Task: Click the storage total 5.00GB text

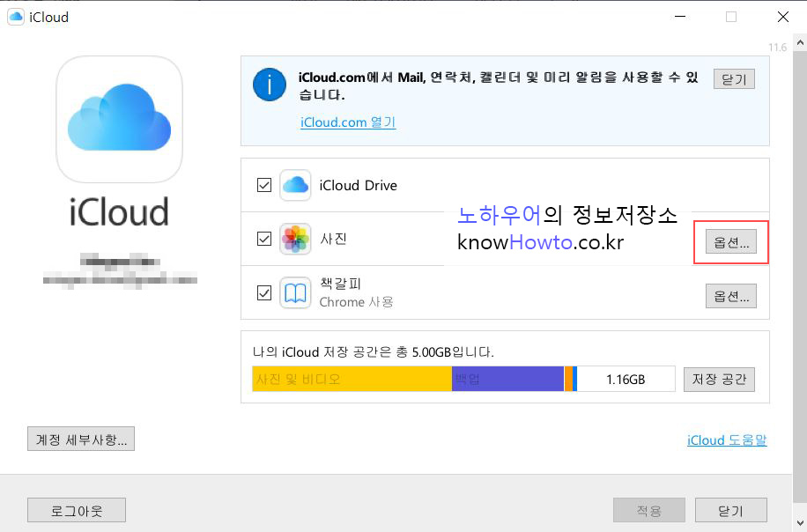Action: click(x=374, y=352)
